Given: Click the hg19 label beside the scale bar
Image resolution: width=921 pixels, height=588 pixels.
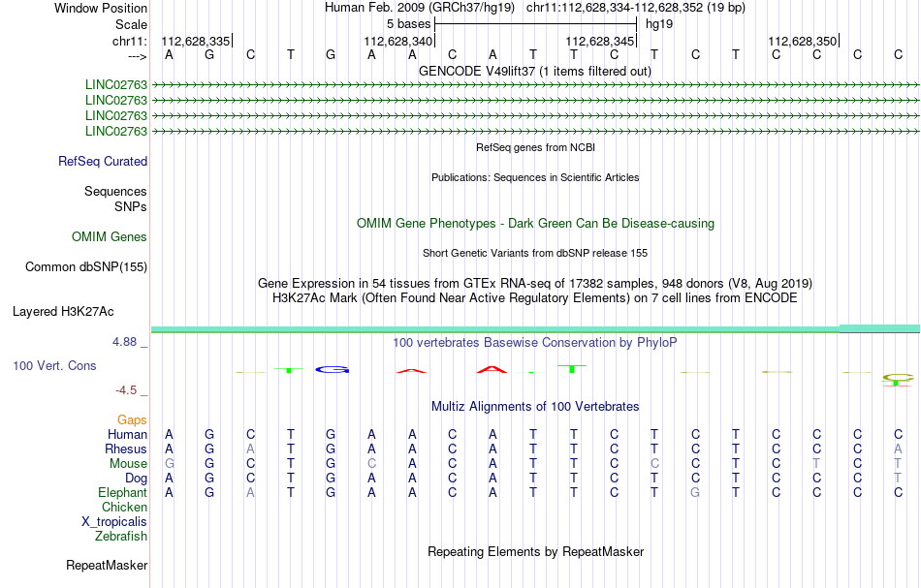Looking at the screenshot, I should [659, 24].
